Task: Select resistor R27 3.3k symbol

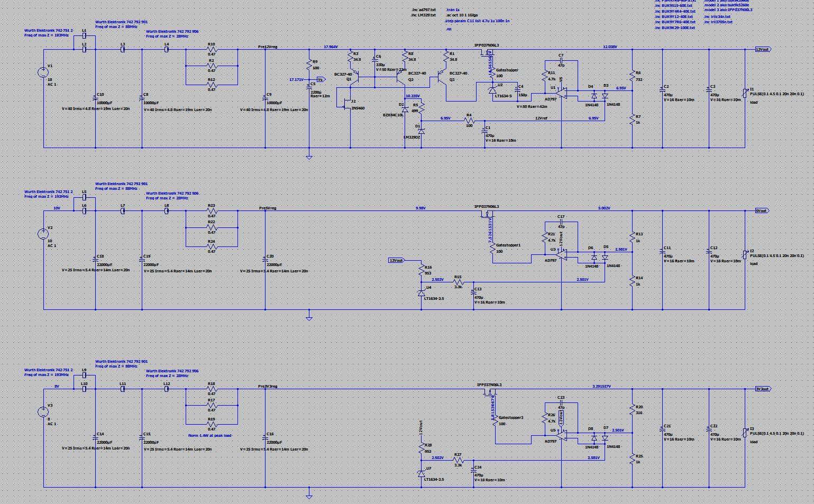Action: [x=458, y=460]
